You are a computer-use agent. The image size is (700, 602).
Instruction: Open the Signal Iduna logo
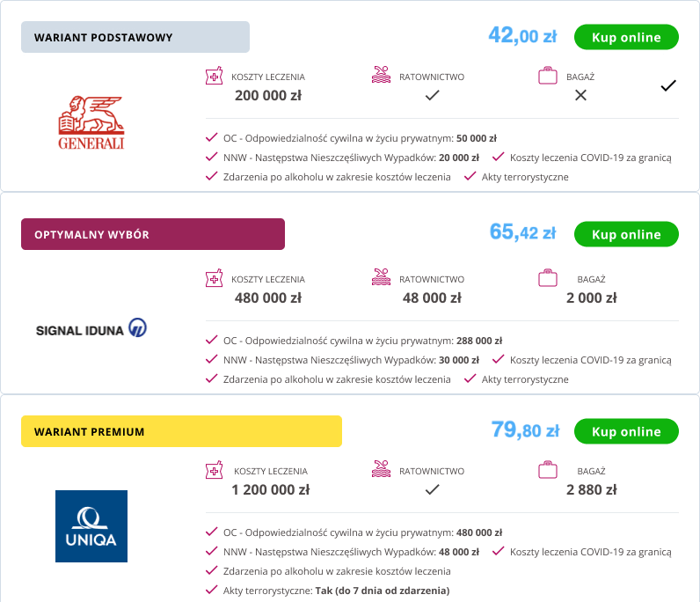click(91, 329)
